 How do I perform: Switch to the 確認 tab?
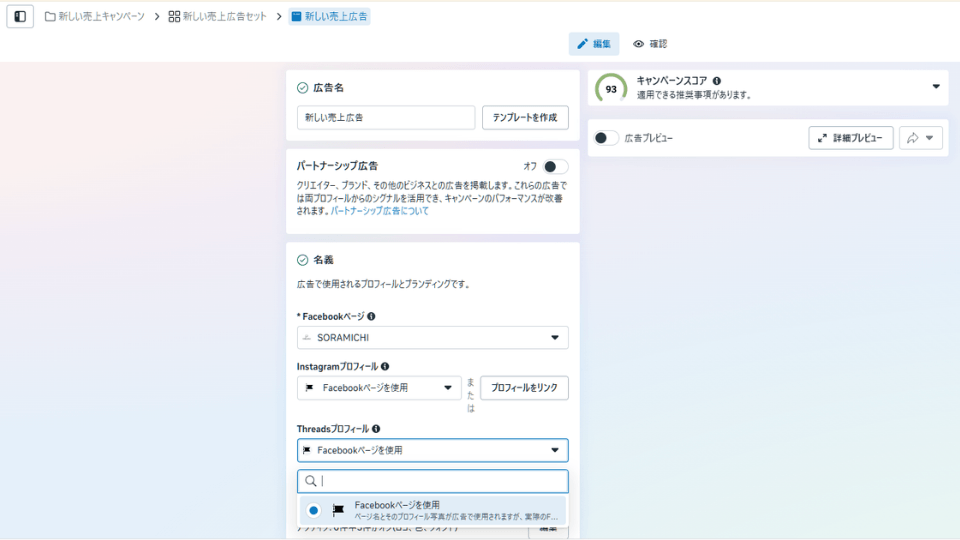[650, 44]
